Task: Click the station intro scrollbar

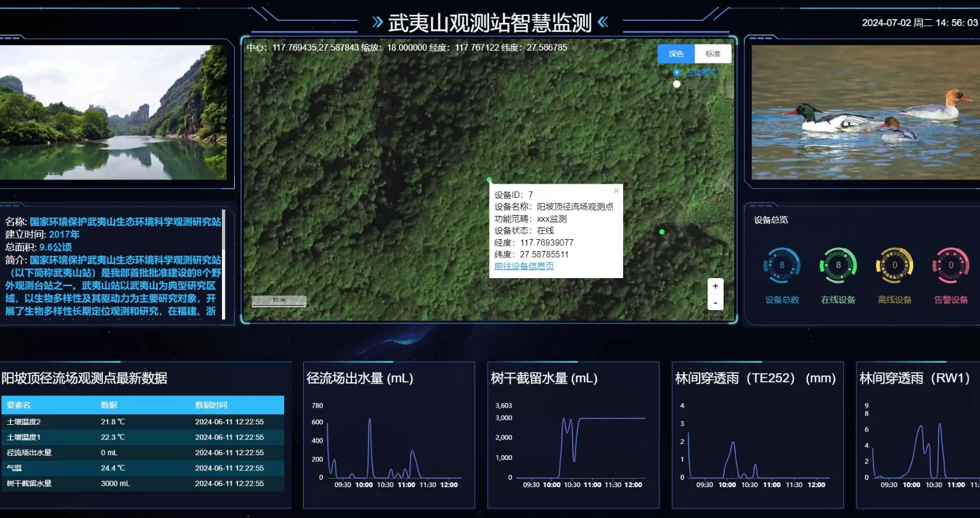Action: pos(224,265)
